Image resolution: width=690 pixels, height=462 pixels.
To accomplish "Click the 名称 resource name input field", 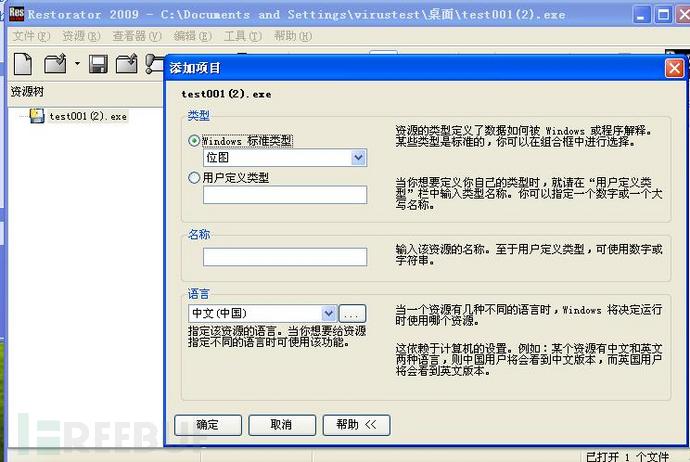I will point(285,257).
